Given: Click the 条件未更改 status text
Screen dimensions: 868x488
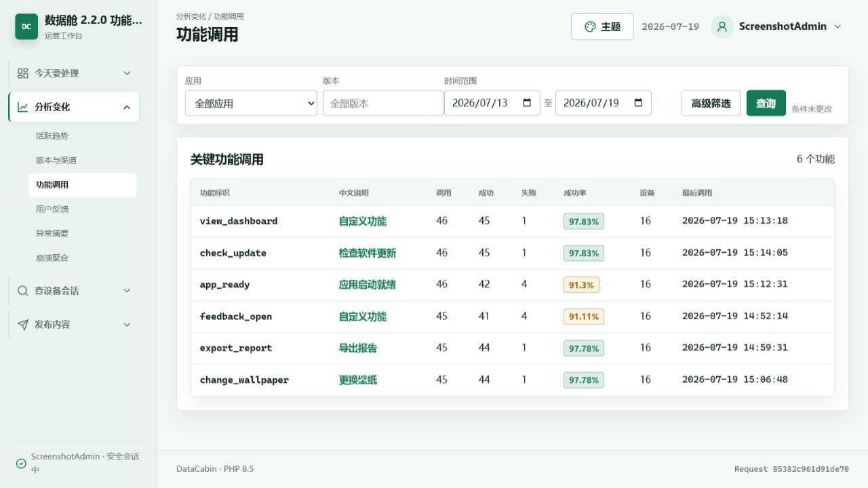Looking at the screenshot, I should [x=812, y=108].
